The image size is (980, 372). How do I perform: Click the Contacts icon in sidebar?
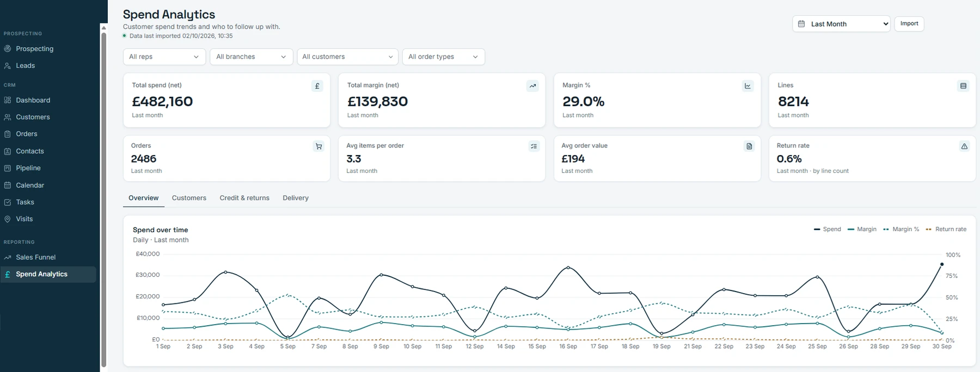pos(8,151)
